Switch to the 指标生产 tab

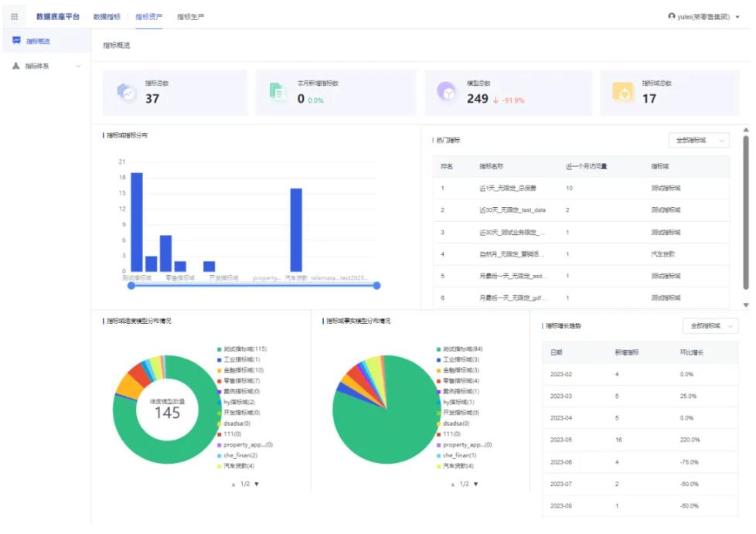click(190, 16)
